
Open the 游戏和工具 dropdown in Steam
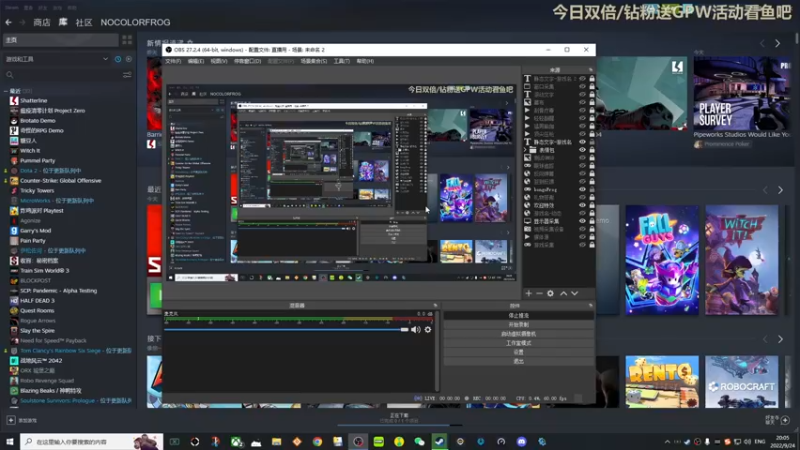pyautogui.click(x=56, y=59)
